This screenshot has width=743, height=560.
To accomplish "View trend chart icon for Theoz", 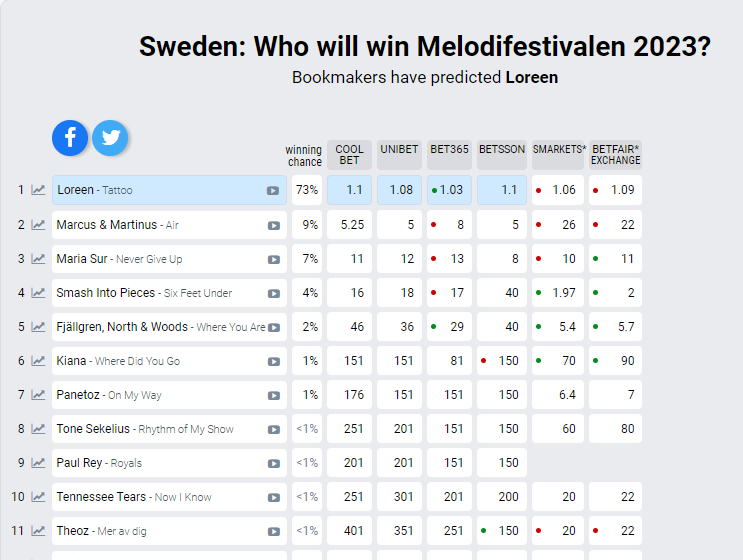I will click(38, 531).
